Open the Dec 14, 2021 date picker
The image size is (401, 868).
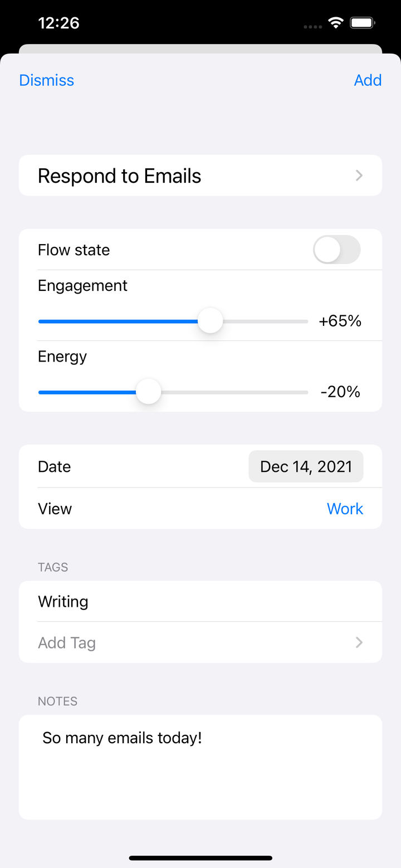coord(306,466)
